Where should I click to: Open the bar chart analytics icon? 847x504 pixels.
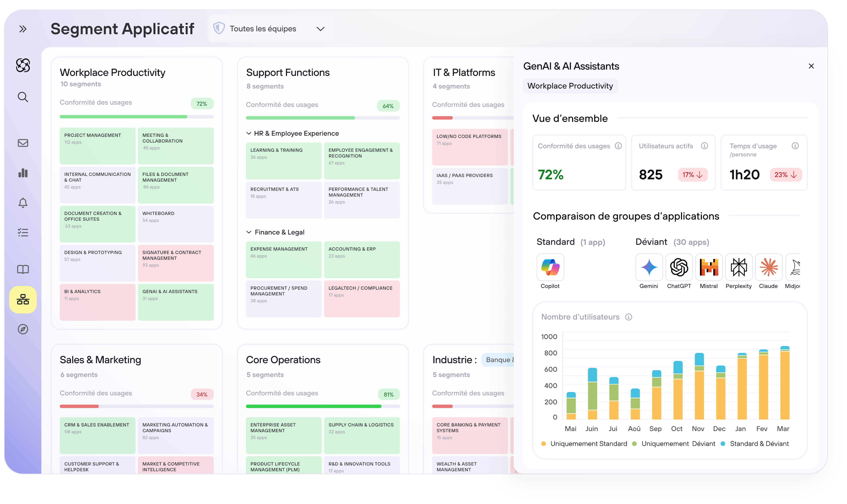click(23, 173)
